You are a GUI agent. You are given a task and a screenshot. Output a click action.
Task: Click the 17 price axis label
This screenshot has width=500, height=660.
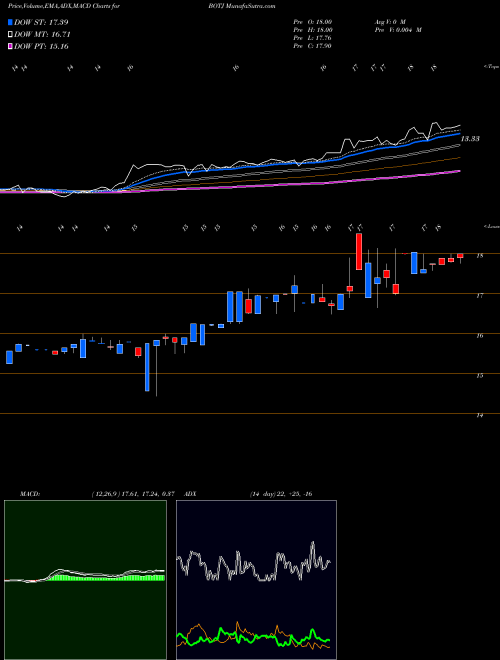(x=479, y=295)
